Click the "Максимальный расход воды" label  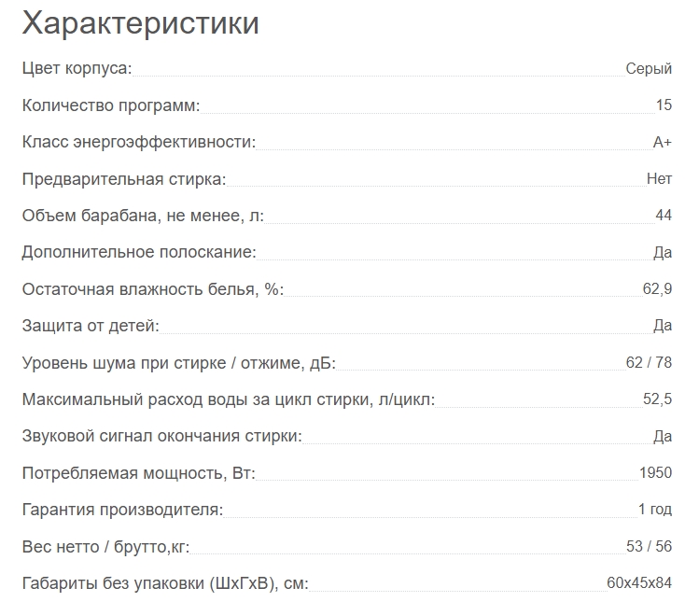(228, 399)
